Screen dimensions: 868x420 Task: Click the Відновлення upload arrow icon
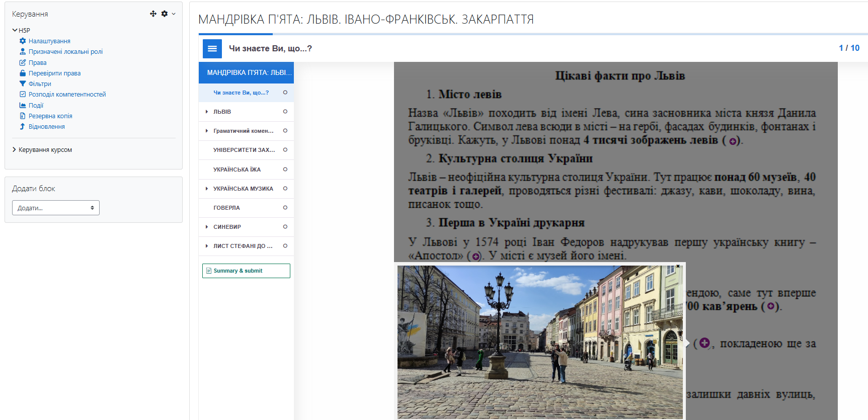coord(23,126)
